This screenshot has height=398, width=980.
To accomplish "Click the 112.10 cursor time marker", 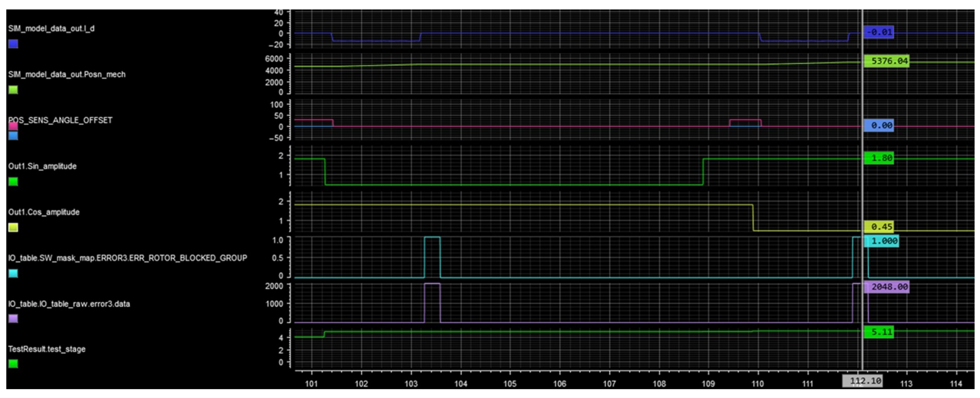I will pos(862,381).
